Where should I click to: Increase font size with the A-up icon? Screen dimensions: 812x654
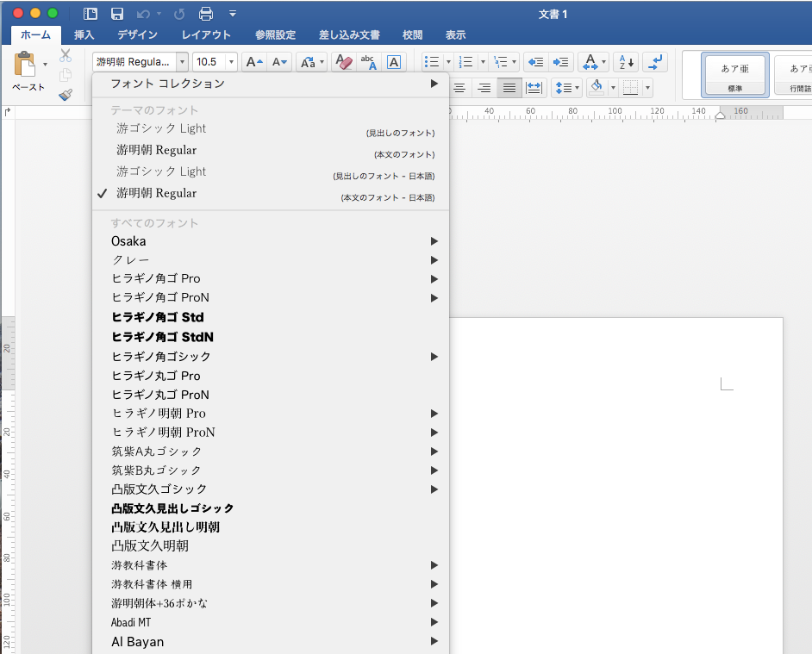pyautogui.click(x=254, y=62)
